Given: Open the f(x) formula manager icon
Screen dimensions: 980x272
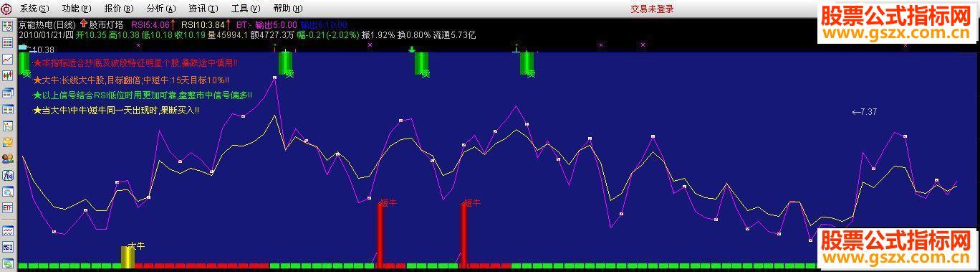Looking at the screenshot, I should click(8, 175).
